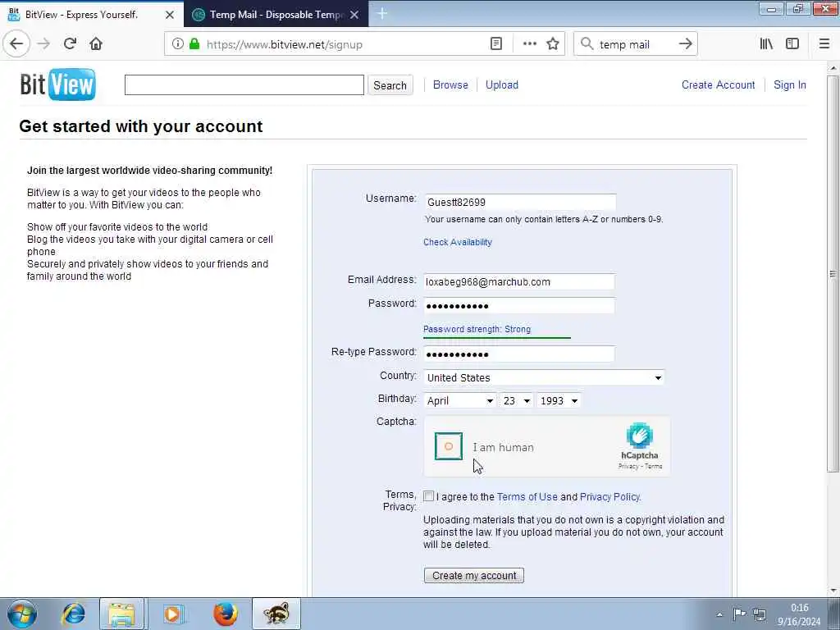
Task: Open hCaptcha Terms link
Action: [x=654, y=466]
